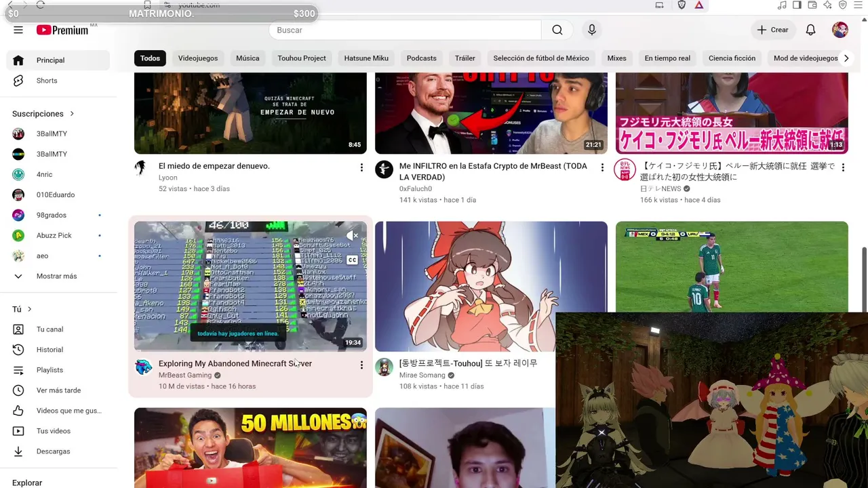Open Ver más tarde sidebar icon

pos(18,390)
